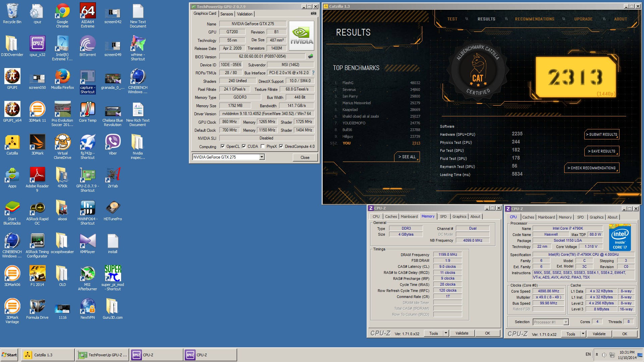Open the Adobe Reader 9 desktop icon

(x=37, y=180)
